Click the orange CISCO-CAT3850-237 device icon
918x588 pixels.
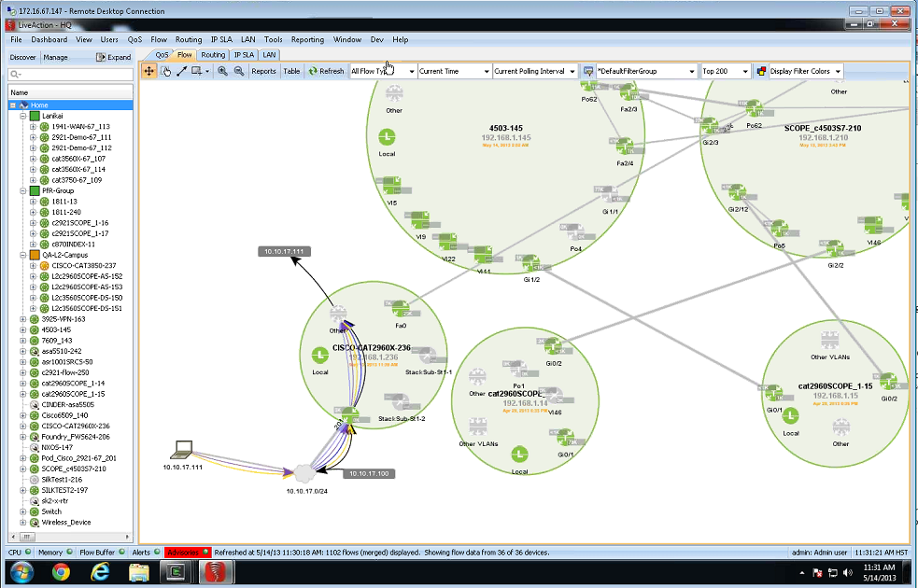45,266
